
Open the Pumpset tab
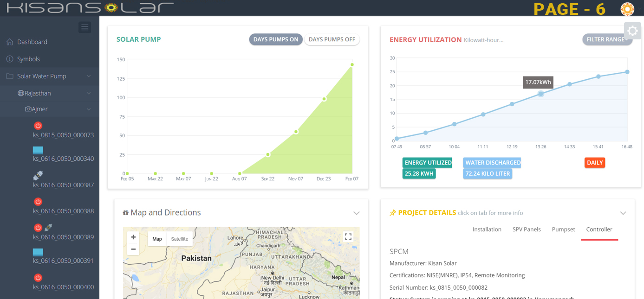pos(563,229)
